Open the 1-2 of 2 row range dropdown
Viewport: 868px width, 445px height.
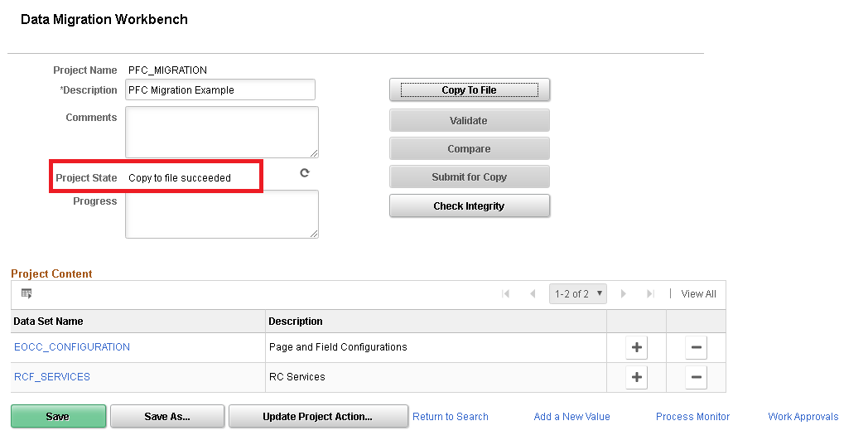pyautogui.click(x=578, y=293)
